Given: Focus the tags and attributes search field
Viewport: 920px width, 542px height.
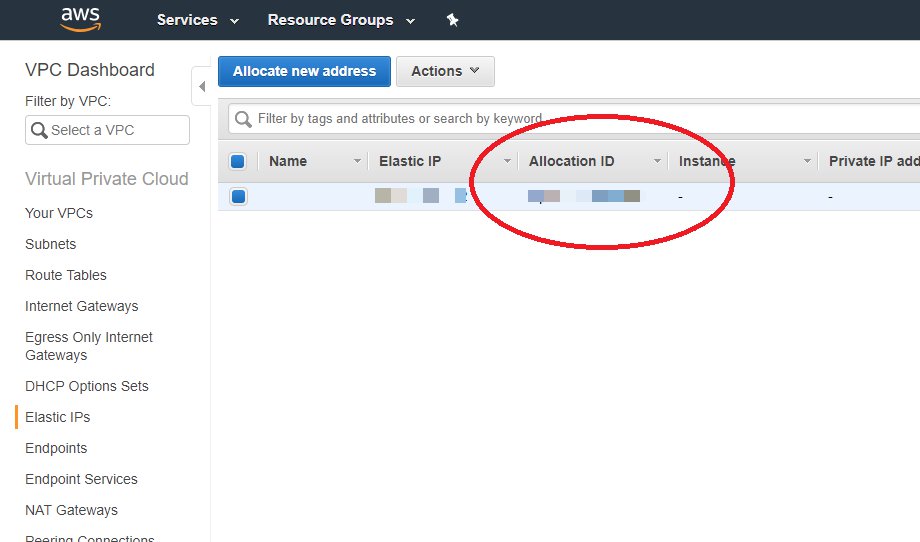Looking at the screenshot, I should pyautogui.click(x=575, y=119).
